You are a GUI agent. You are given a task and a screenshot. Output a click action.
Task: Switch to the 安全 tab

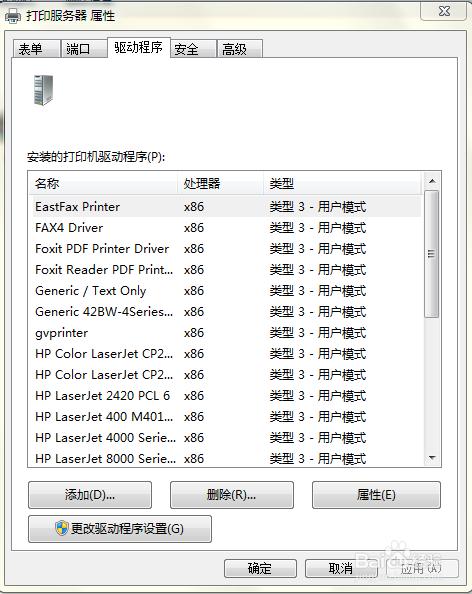[x=193, y=49]
